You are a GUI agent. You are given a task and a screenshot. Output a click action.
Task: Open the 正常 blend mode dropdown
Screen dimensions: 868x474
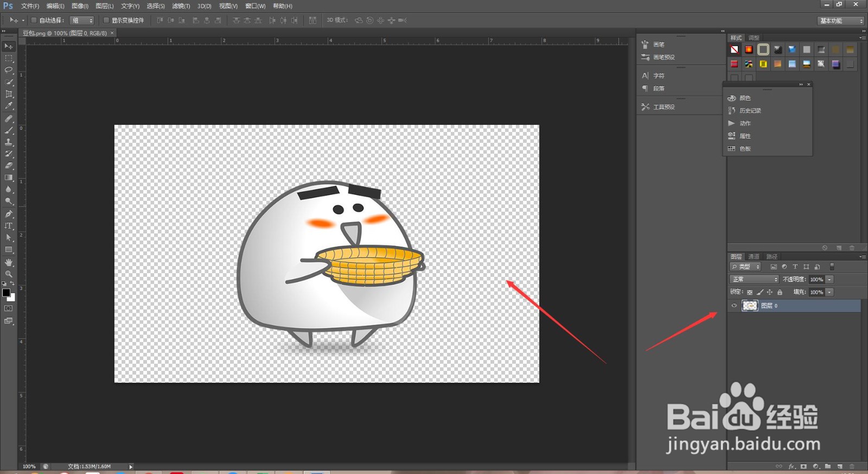(x=754, y=279)
